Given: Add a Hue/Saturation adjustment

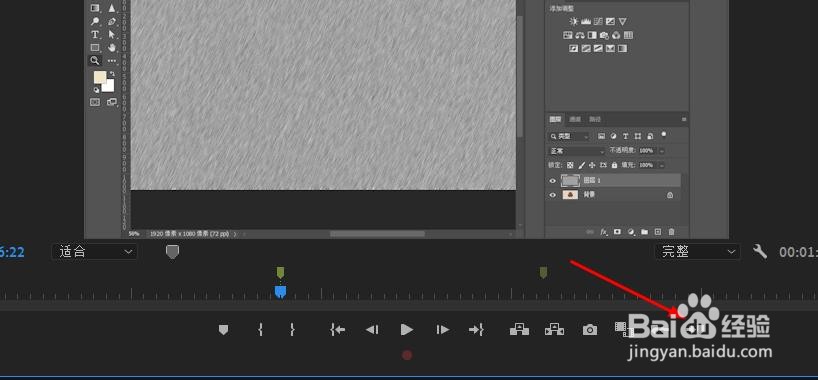Looking at the screenshot, I should (x=568, y=35).
